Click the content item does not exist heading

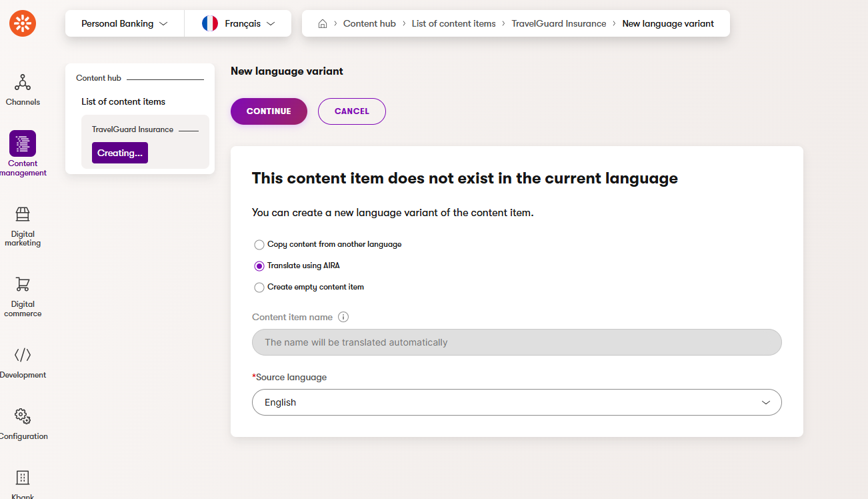pos(465,178)
